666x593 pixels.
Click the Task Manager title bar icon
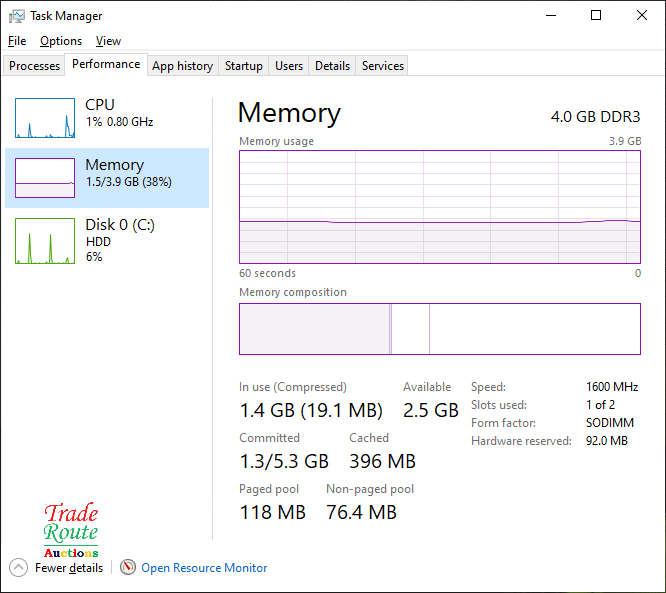tap(17, 16)
